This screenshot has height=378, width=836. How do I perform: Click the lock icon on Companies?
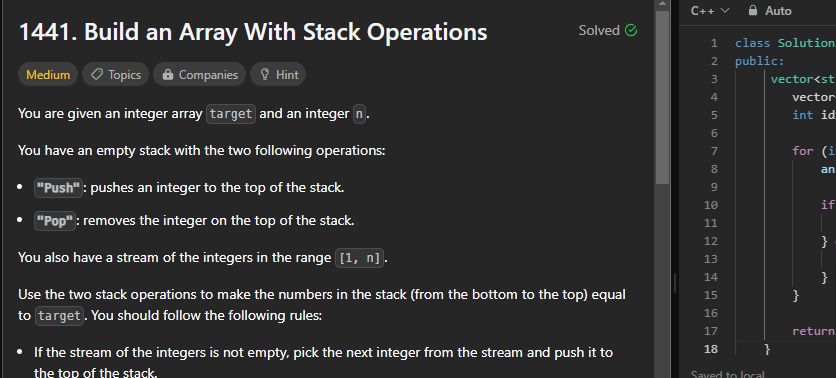pos(167,75)
